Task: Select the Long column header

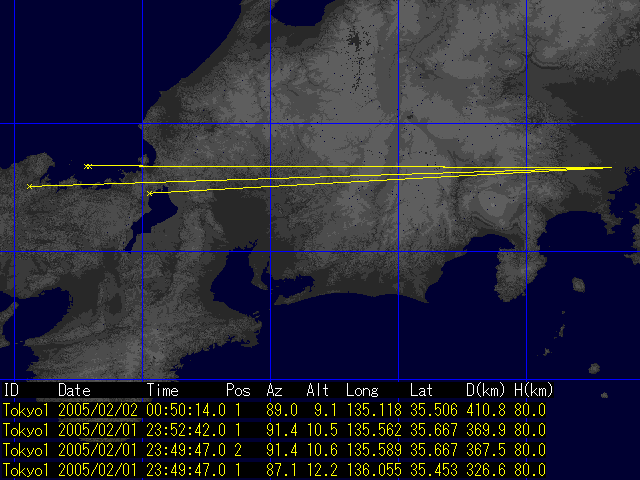Action: (362, 390)
